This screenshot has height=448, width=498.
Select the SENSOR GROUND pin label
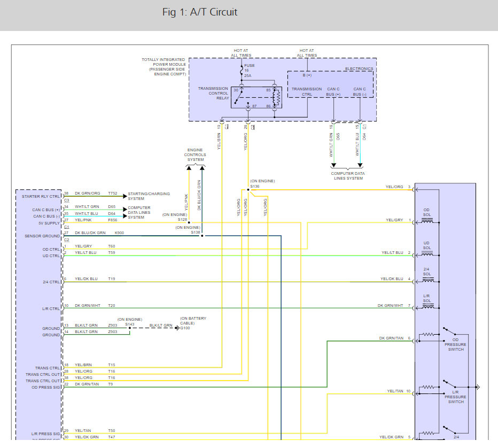(42, 235)
